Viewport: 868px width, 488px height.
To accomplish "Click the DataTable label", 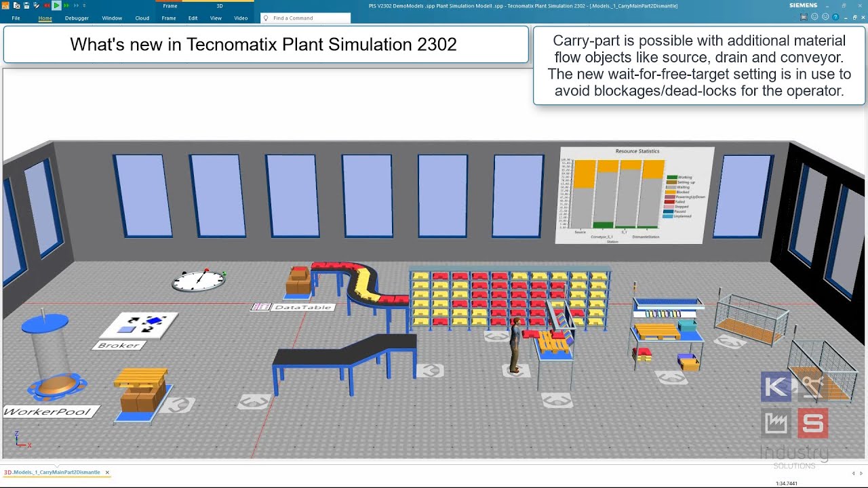I will [302, 307].
